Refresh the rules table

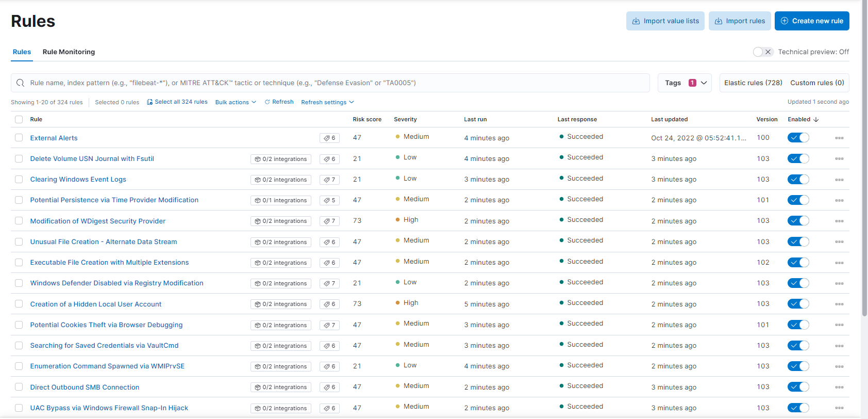pos(279,102)
